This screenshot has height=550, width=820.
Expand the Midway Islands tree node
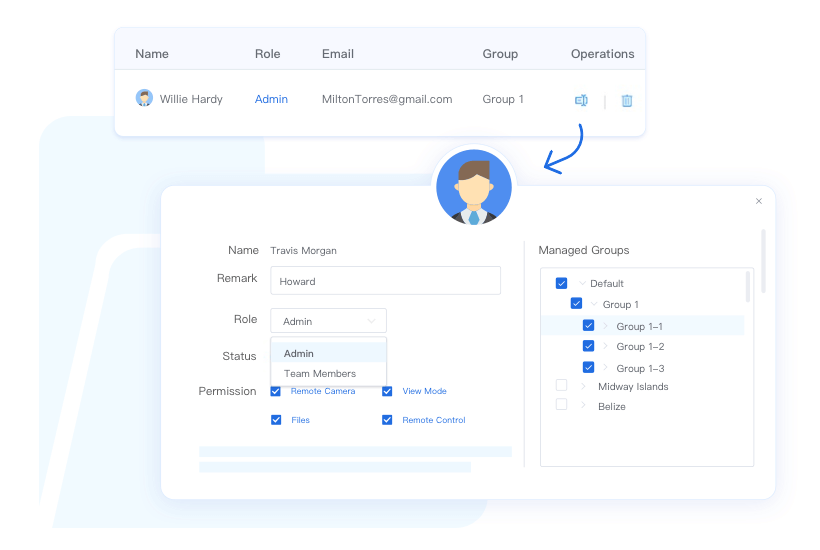(x=583, y=386)
